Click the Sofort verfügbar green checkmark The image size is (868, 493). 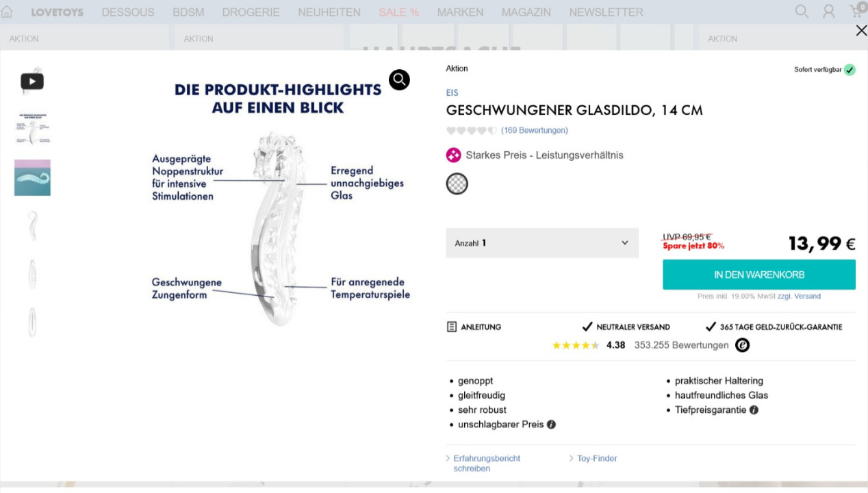click(849, 69)
